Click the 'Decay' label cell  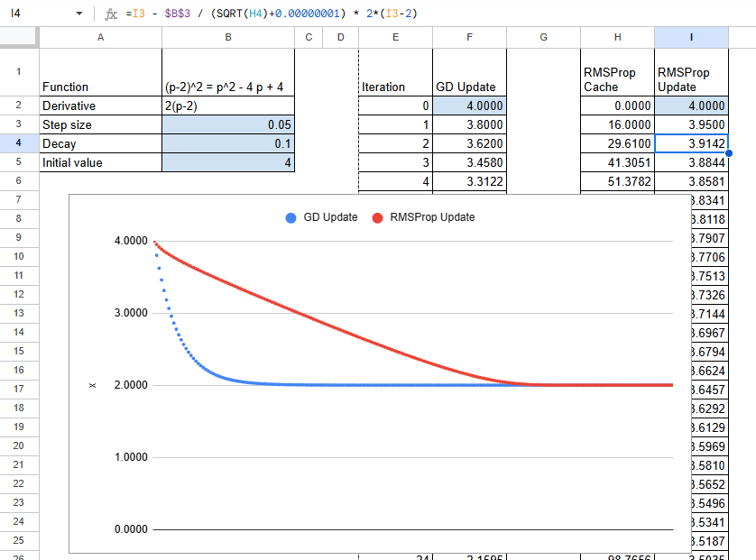pos(101,143)
